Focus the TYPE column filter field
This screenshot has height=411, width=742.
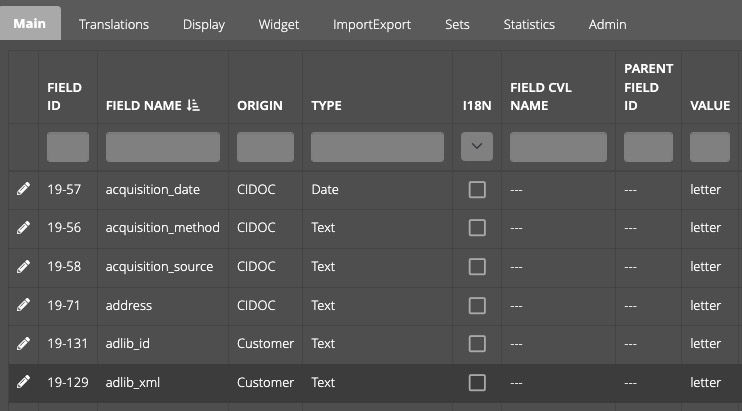[377, 147]
